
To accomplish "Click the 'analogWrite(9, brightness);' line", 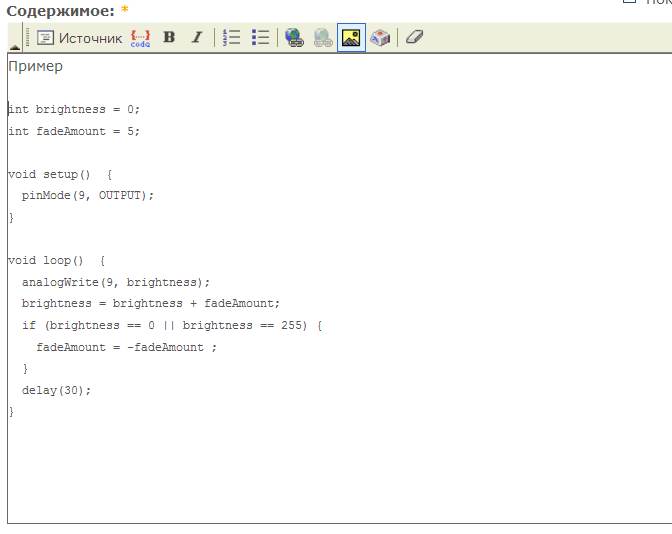I will [x=116, y=283].
